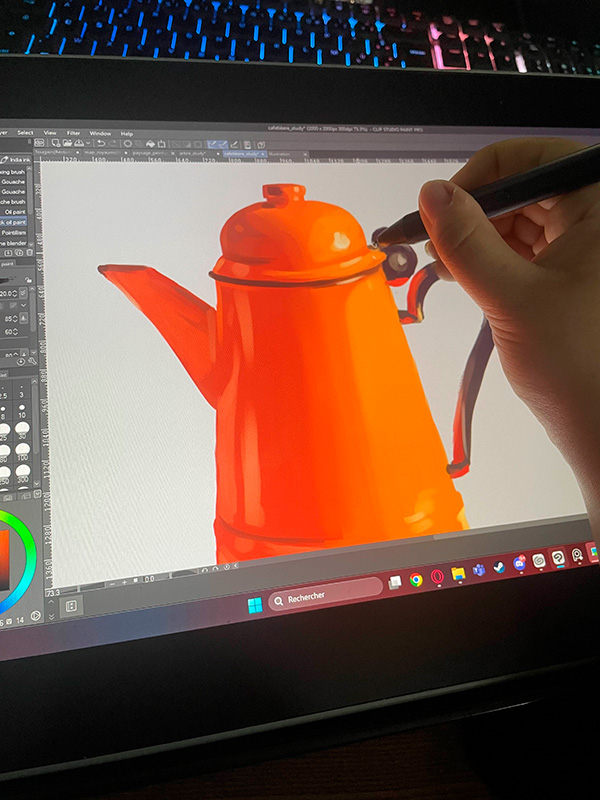Click the Open file folder icon

[x=67, y=143]
